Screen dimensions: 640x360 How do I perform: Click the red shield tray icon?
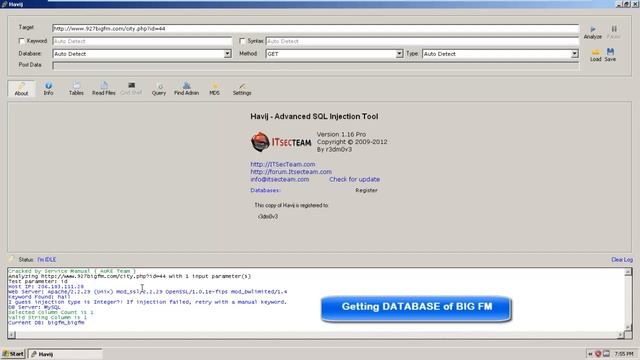598,354
